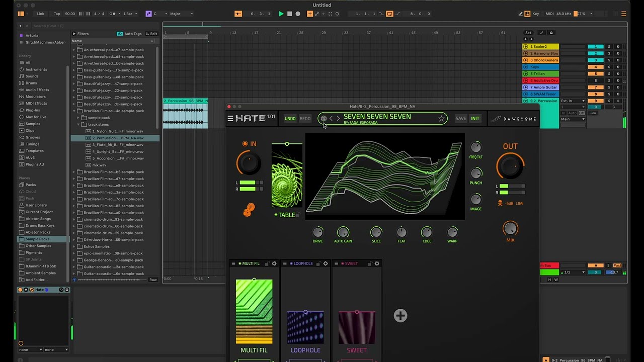Go to next preset arrow in HATE
Screen dimensions: 644x362
tap(338, 119)
